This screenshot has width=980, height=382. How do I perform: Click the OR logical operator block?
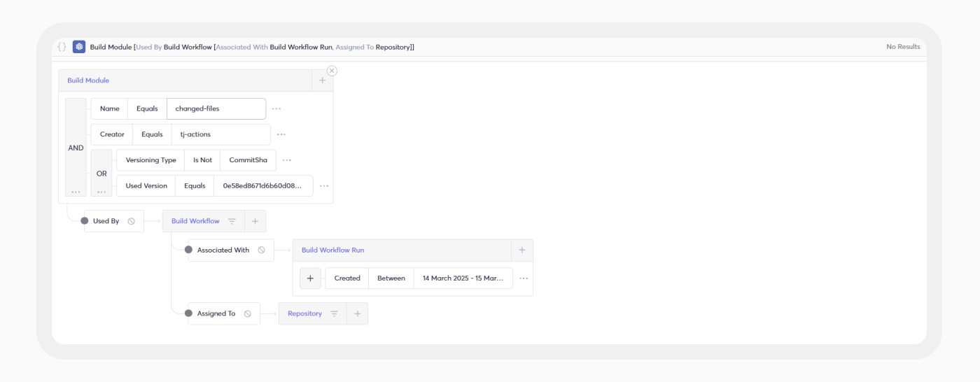tap(101, 173)
